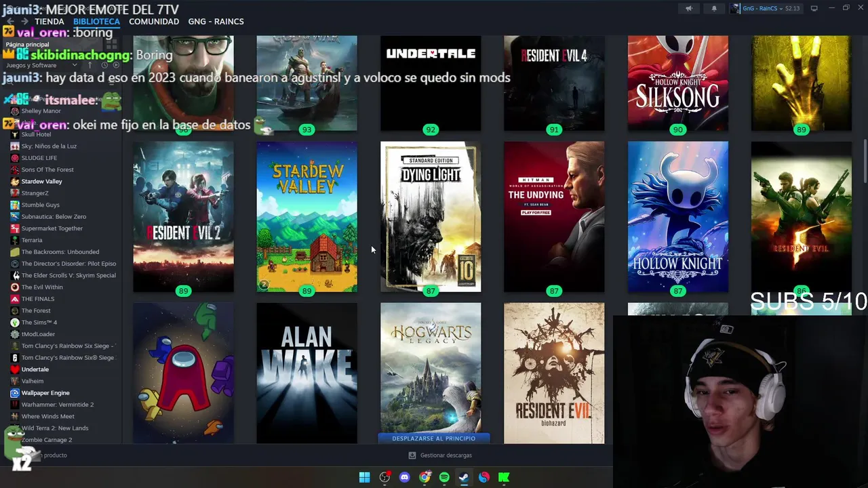Open Resident Evil 7 Biohazard cover
Viewport: 868px width, 488px height.
(554, 373)
